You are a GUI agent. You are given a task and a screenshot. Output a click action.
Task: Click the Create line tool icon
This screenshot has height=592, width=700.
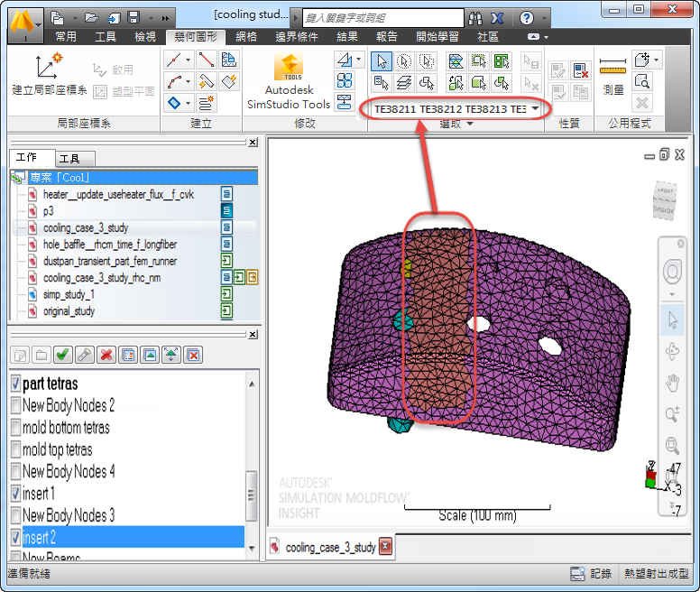tap(175, 60)
